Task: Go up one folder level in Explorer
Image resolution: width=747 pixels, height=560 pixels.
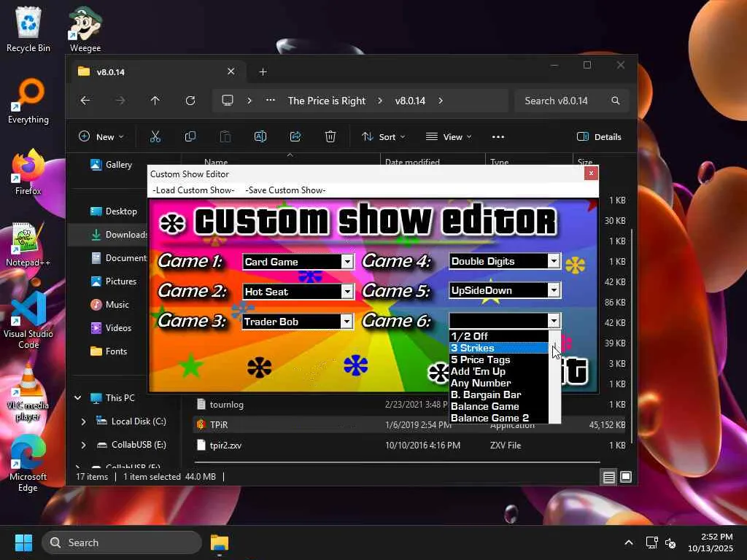Action: click(x=155, y=101)
